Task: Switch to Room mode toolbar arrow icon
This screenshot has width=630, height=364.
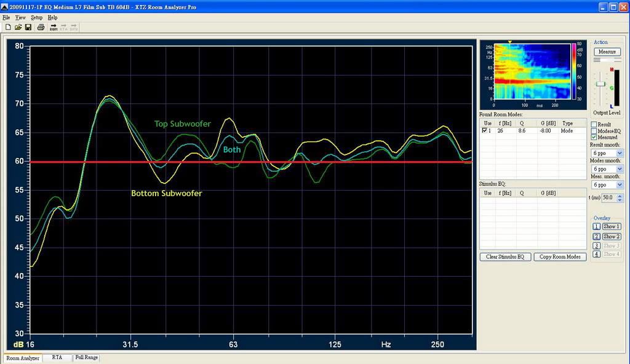Action: 54,27
